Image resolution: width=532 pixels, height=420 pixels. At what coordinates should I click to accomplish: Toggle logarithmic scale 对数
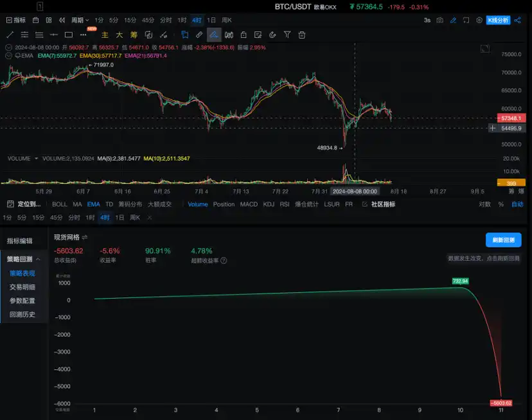point(485,204)
